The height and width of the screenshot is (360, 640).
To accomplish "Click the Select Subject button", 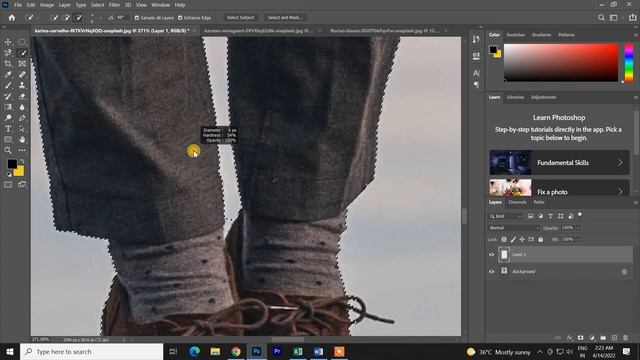I will pos(240,18).
